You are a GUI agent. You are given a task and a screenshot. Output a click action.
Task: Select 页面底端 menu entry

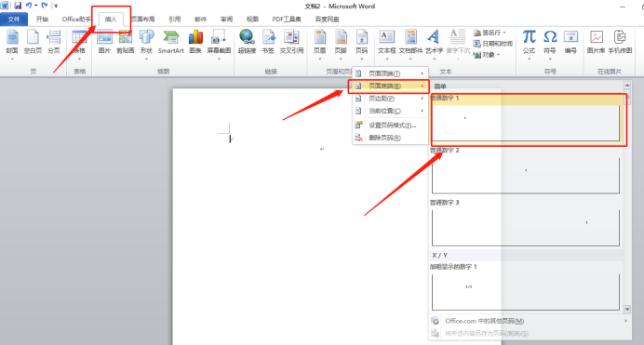pyautogui.click(x=390, y=86)
